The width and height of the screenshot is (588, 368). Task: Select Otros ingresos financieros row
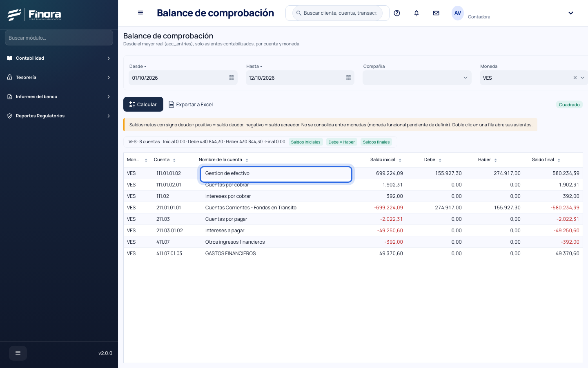[353, 242]
